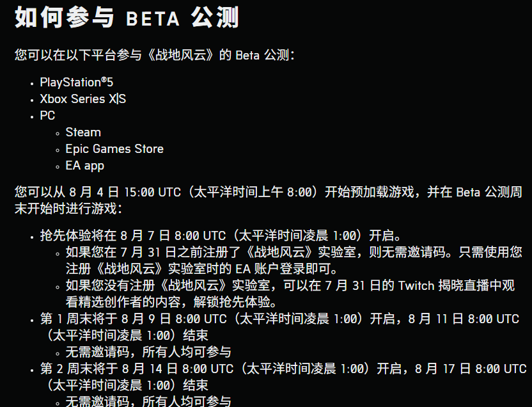Select the Steam sub-item
Screen dimensions: 532x407
pyautogui.click(x=83, y=132)
